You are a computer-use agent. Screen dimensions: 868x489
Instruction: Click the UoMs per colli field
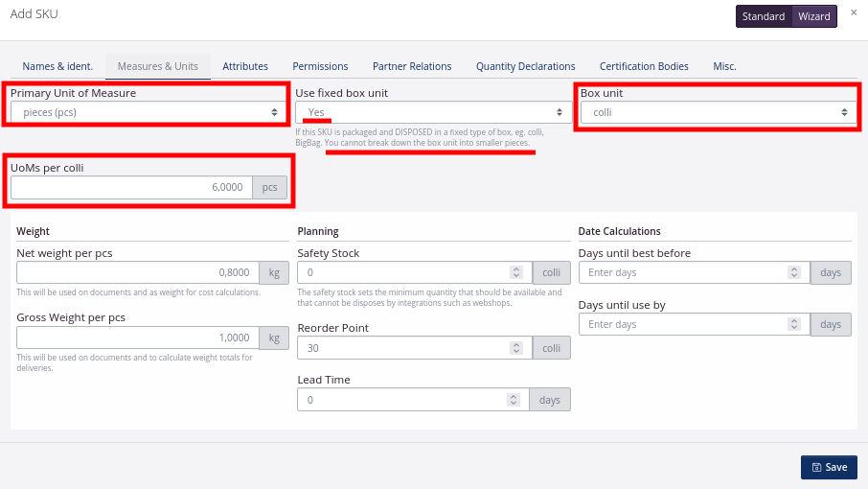tap(131, 187)
